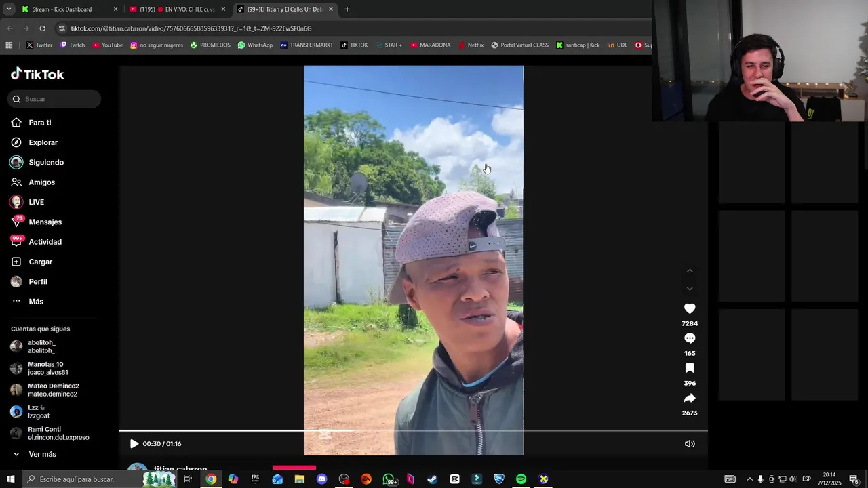Open the Windows Start menu
The width and height of the screenshot is (868, 488).
tap(10, 479)
